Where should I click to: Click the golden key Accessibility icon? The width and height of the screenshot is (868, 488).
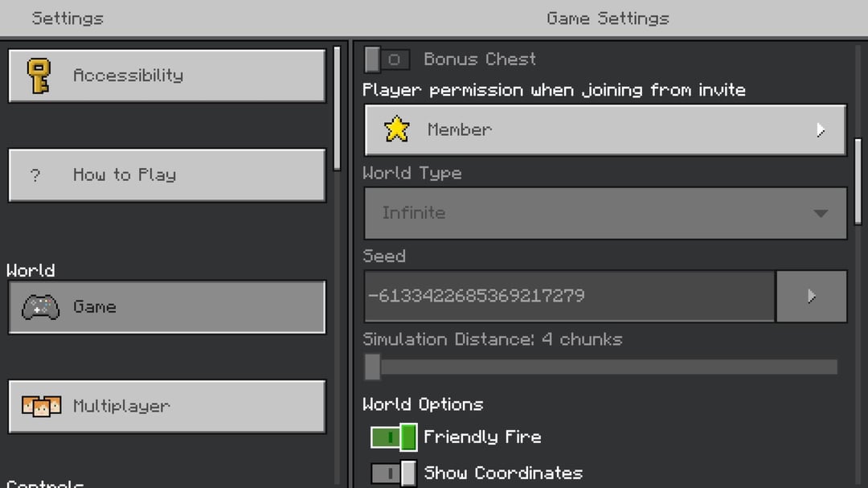point(38,76)
